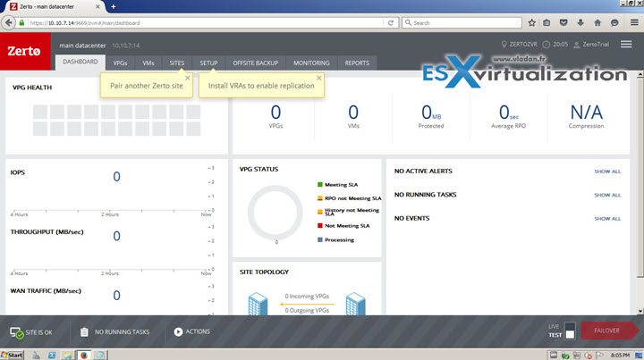
Task: Click the Meeting SLA green legend swatch
Action: pyautogui.click(x=320, y=185)
